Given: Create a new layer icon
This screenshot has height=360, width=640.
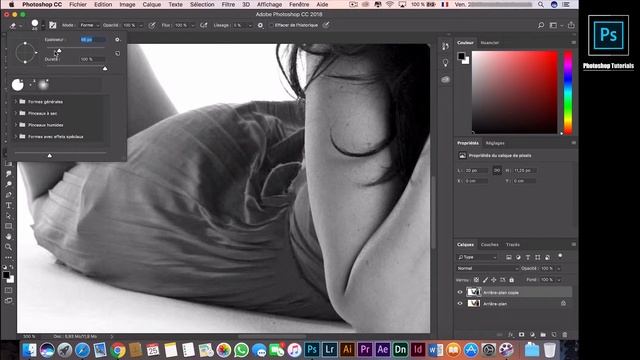Looking at the screenshot, I should coord(554,335).
